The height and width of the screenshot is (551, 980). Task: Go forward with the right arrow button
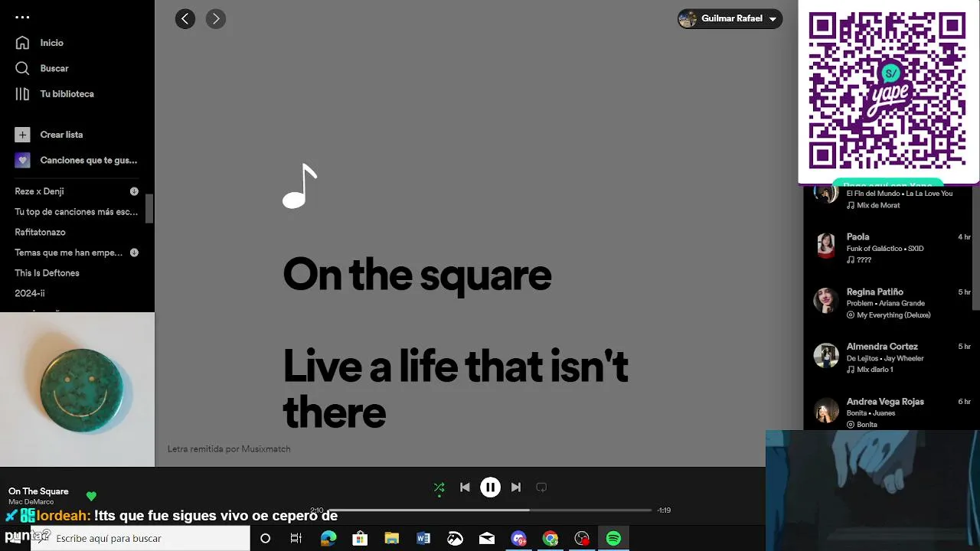point(216,18)
